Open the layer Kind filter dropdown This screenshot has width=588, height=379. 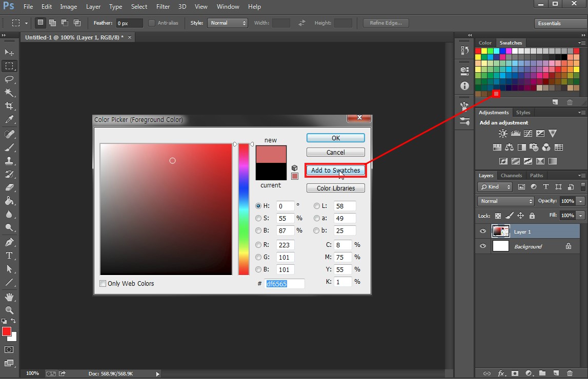click(x=495, y=187)
